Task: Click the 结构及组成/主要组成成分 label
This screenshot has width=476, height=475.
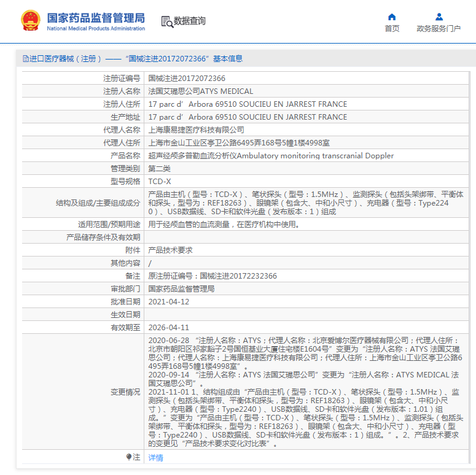Action: click(x=98, y=203)
